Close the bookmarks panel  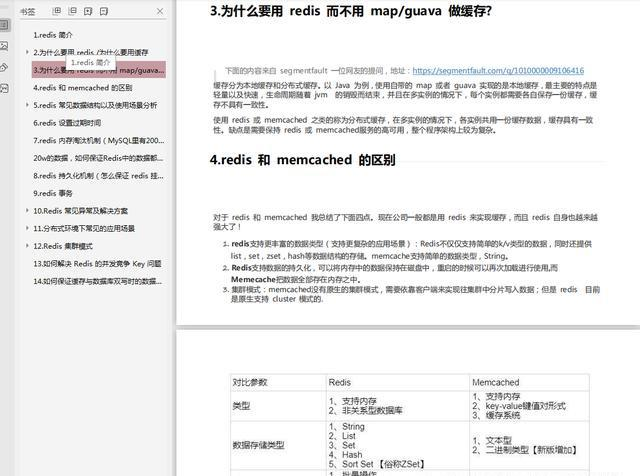pyautogui.click(x=160, y=11)
